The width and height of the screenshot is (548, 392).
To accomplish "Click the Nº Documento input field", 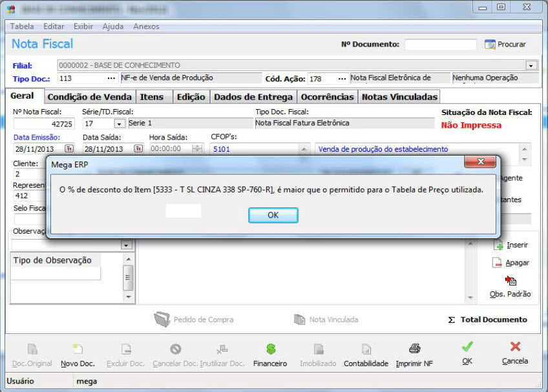I will [440, 45].
